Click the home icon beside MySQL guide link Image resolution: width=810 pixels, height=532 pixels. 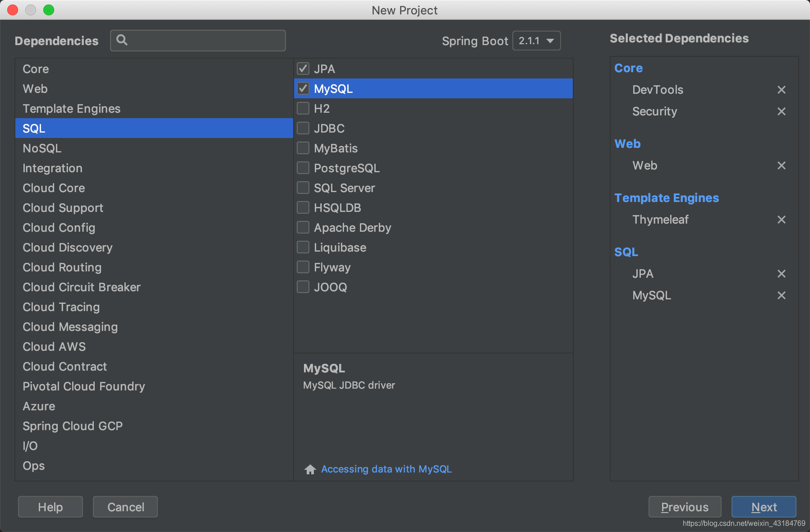point(310,469)
